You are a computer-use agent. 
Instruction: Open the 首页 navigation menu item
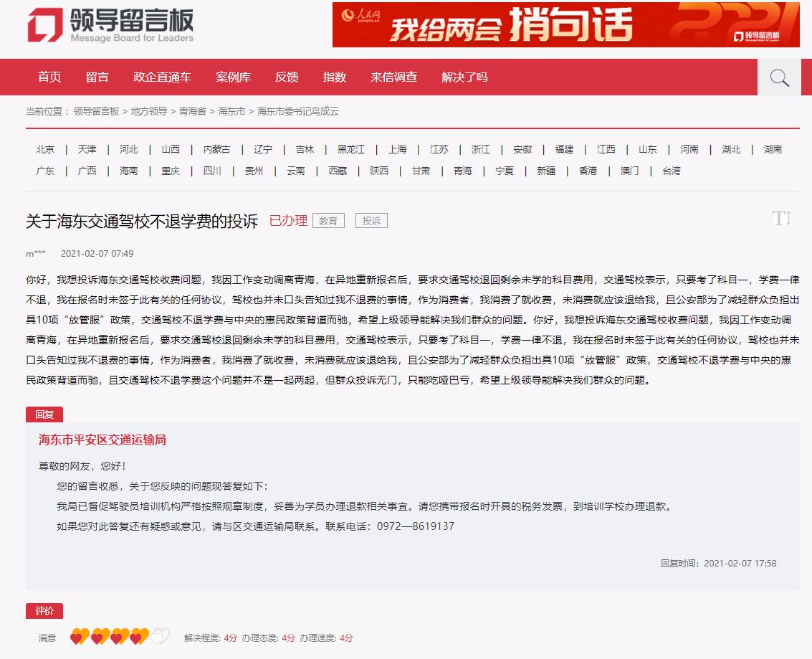coord(49,77)
